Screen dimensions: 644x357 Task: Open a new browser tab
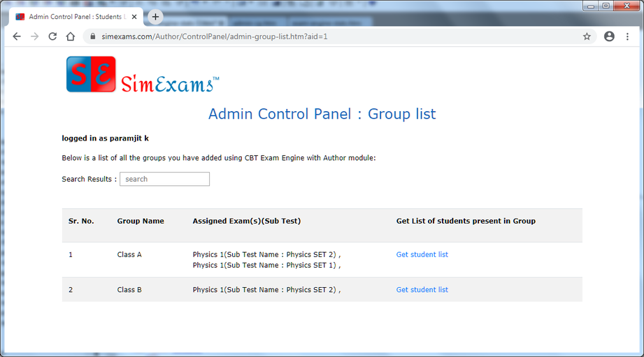tap(155, 17)
